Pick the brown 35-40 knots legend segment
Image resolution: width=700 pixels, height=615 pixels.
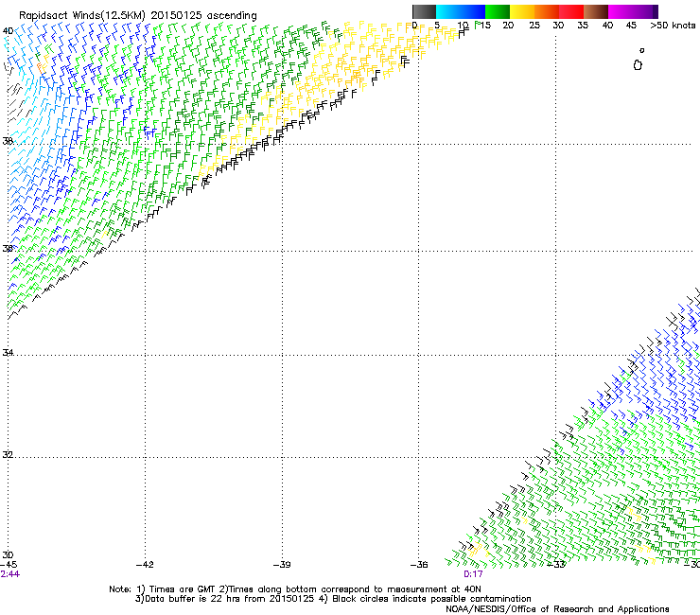point(596,11)
